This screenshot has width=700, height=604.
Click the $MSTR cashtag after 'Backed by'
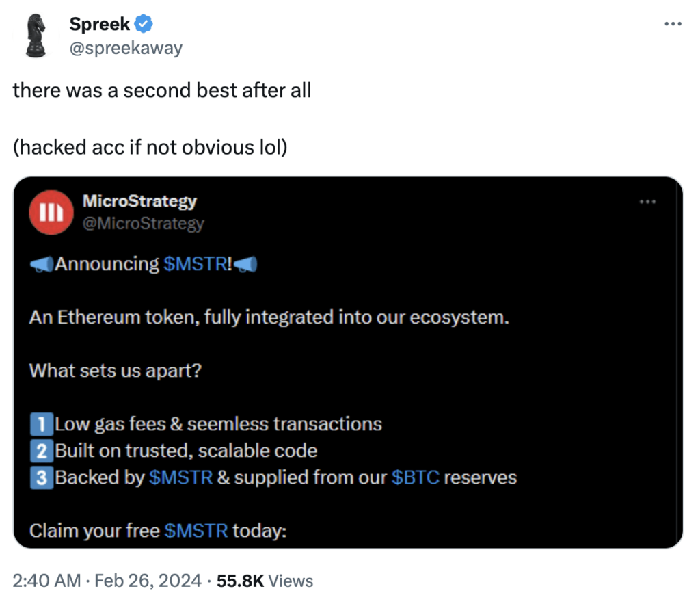tap(180, 477)
